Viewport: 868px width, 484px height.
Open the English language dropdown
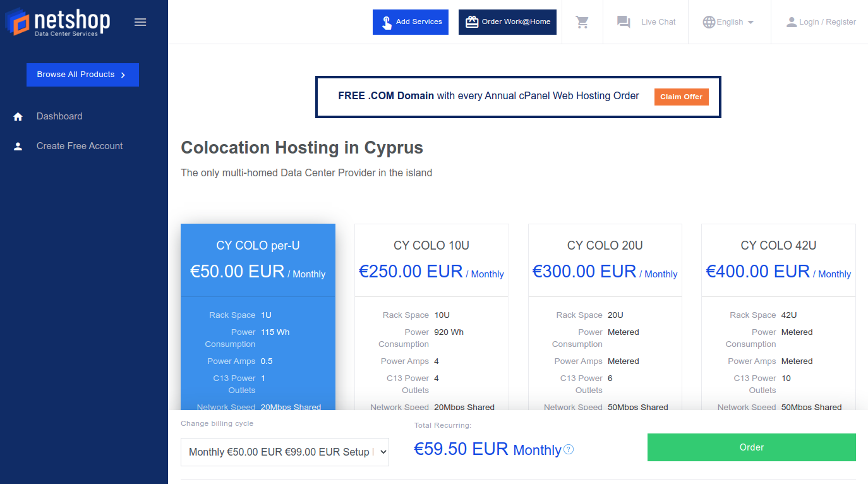(729, 22)
